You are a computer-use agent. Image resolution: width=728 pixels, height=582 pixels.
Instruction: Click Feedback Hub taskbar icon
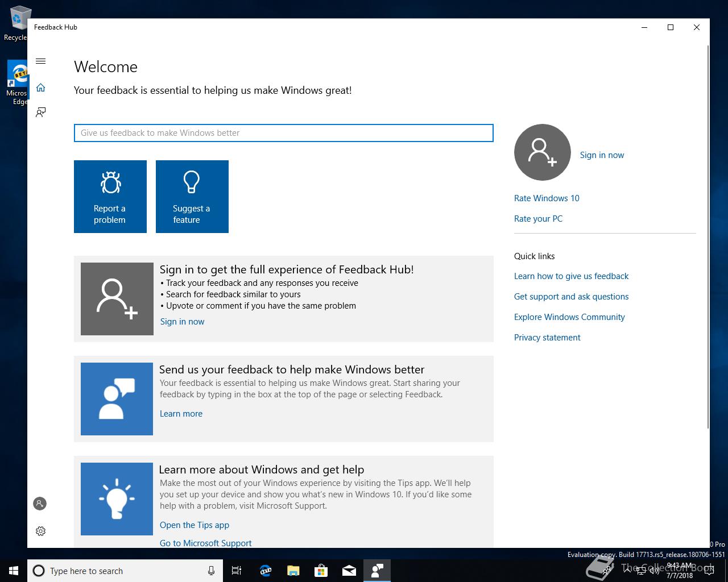click(x=377, y=571)
